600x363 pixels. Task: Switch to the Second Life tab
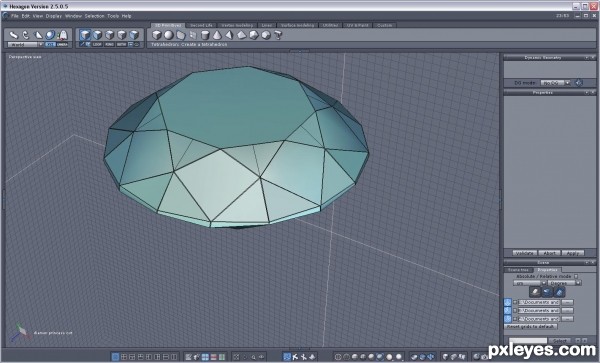pyautogui.click(x=201, y=25)
